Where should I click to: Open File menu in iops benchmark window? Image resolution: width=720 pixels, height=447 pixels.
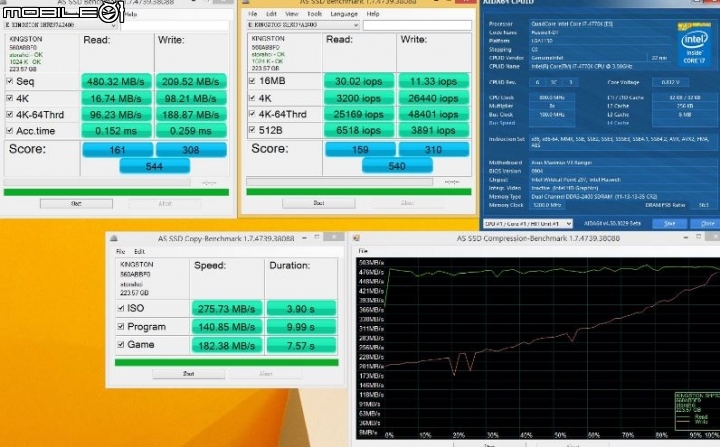click(x=253, y=14)
